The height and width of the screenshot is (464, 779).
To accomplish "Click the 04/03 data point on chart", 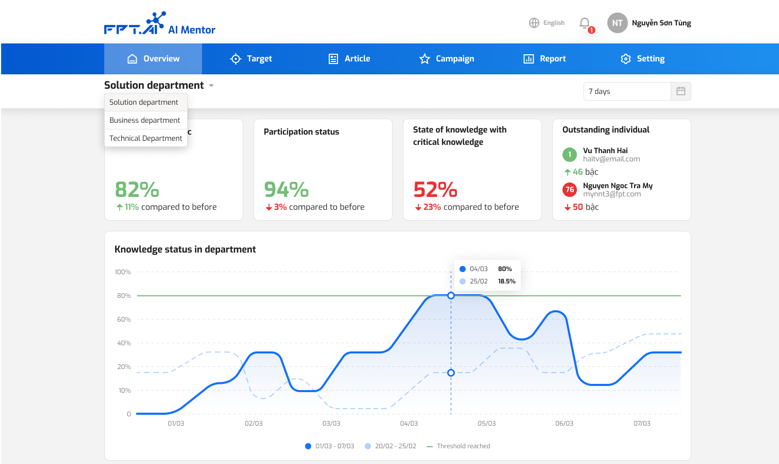I will click(x=451, y=295).
